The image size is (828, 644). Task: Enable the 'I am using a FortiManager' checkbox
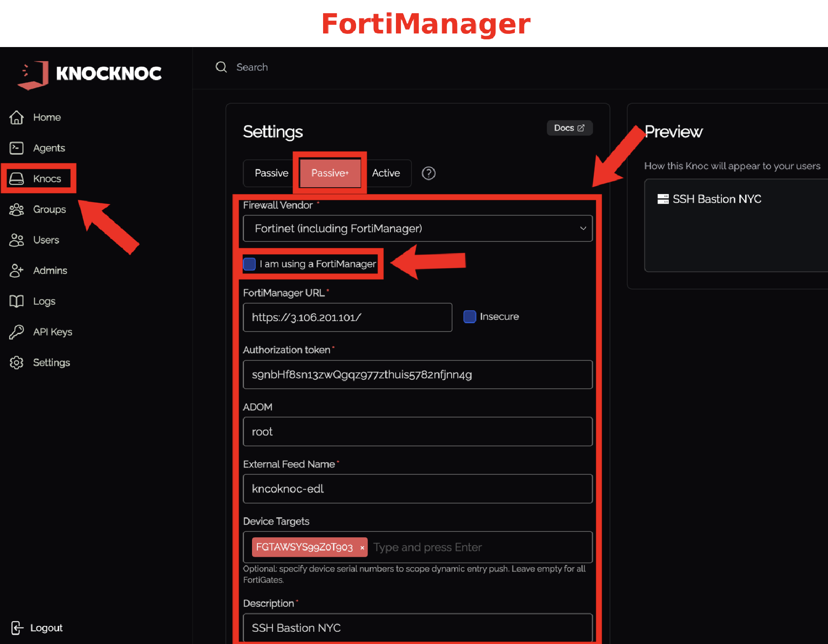(x=249, y=264)
